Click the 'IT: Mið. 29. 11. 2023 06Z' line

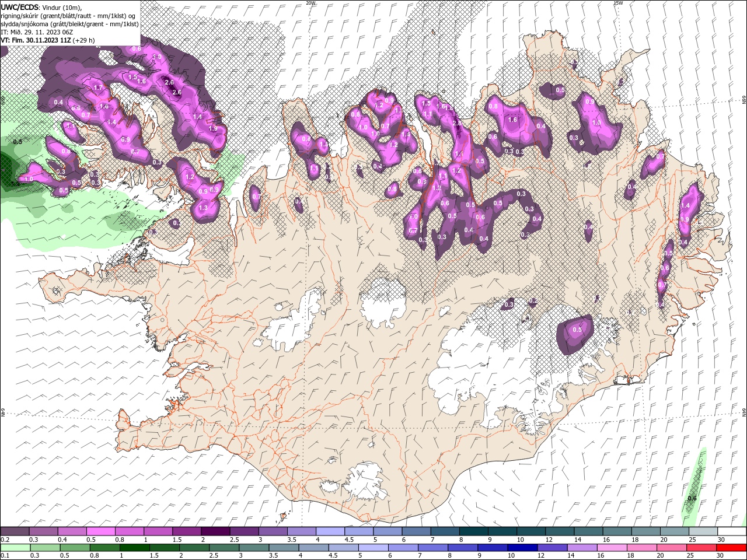click(x=36, y=32)
